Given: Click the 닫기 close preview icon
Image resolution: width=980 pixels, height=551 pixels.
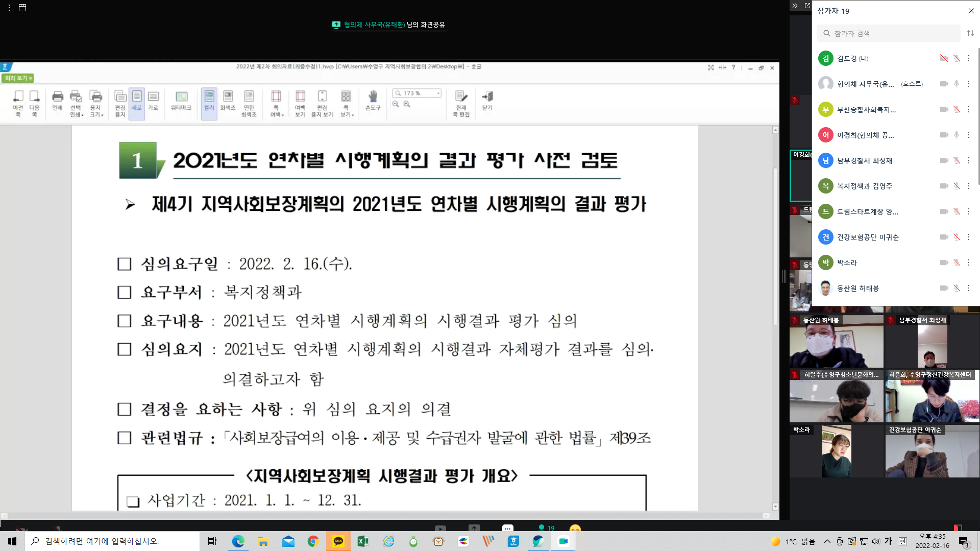Looking at the screenshot, I should 487,101.
